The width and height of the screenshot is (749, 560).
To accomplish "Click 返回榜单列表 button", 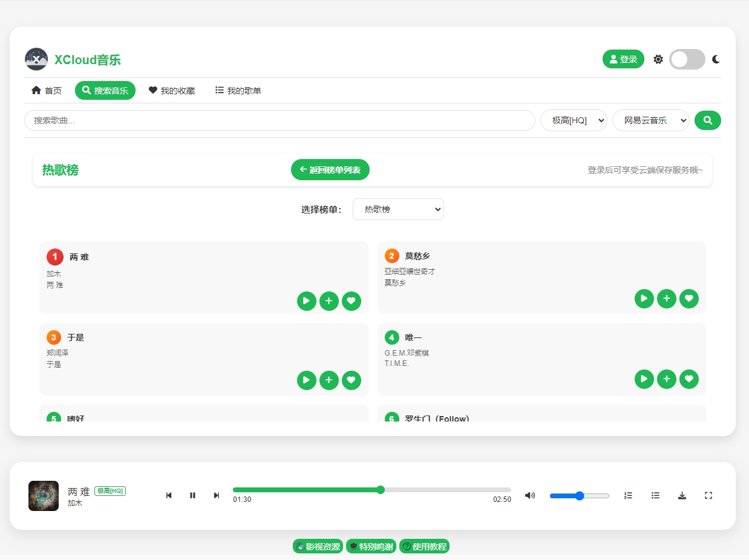I will 330,170.
